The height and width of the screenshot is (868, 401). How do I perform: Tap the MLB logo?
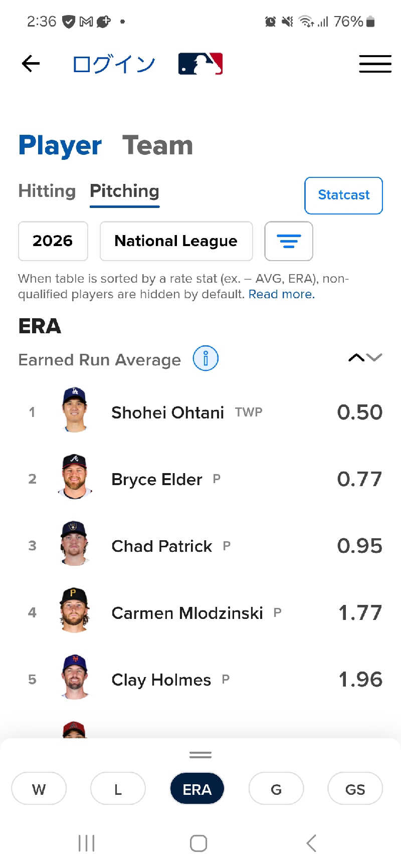coord(200,64)
